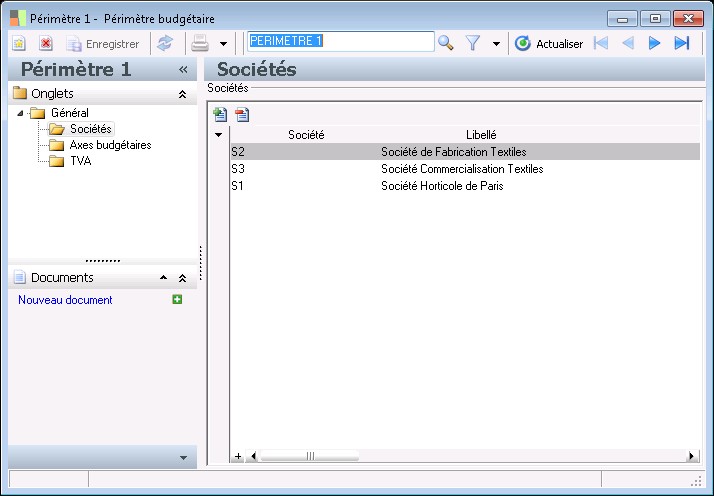Click the plus button beside the horizontal scrollbar

tap(238, 456)
